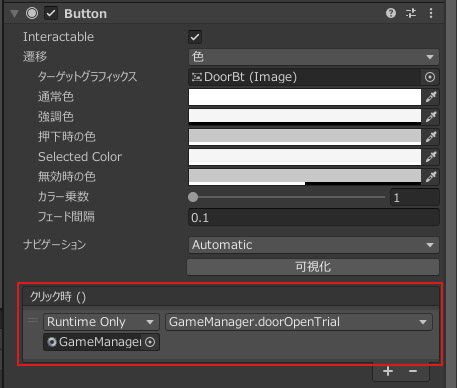
Task: Click the Selected Color label
Action: 80,157
